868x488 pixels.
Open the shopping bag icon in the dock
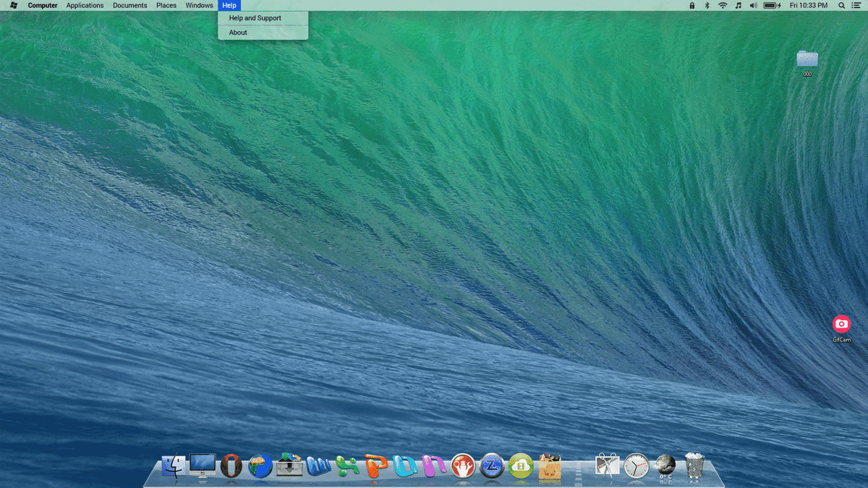pyautogui.click(x=550, y=466)
